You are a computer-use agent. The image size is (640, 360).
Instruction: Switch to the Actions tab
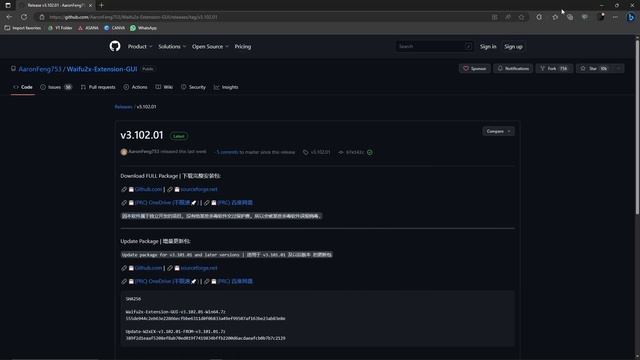coord(136,87)
